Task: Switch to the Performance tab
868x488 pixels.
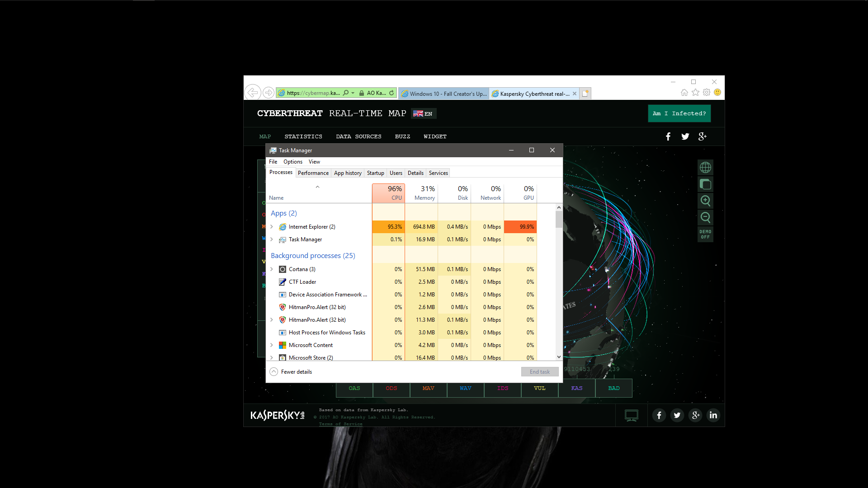Action: tap(313, 173)
